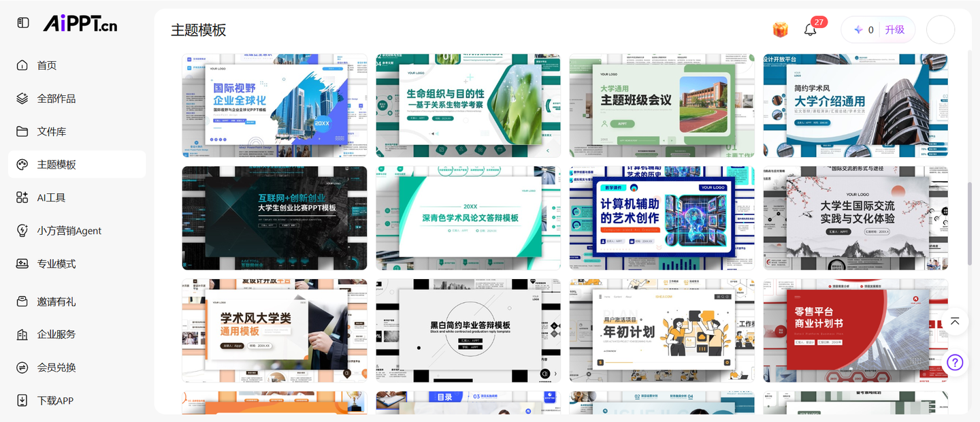Screen dimensions: 980x422
Task: Click the back-to-top arrow button
Action: (x=955, y=321)
